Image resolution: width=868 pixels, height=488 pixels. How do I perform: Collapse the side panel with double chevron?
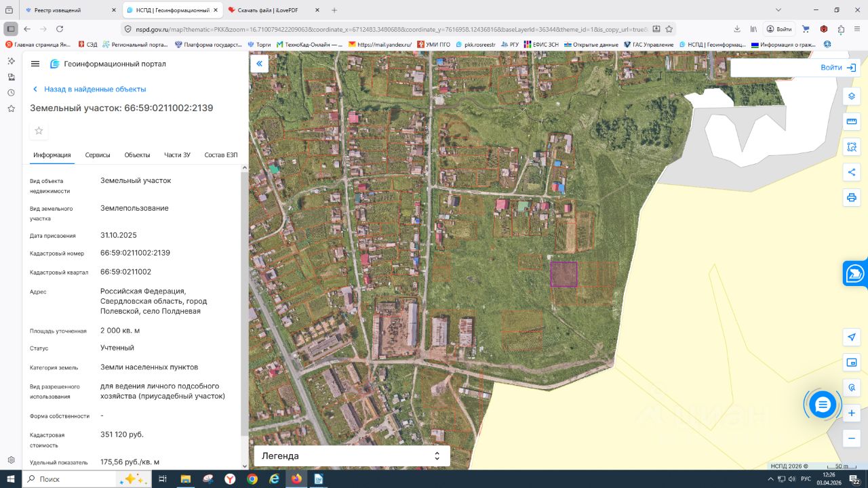pos(259,64)
